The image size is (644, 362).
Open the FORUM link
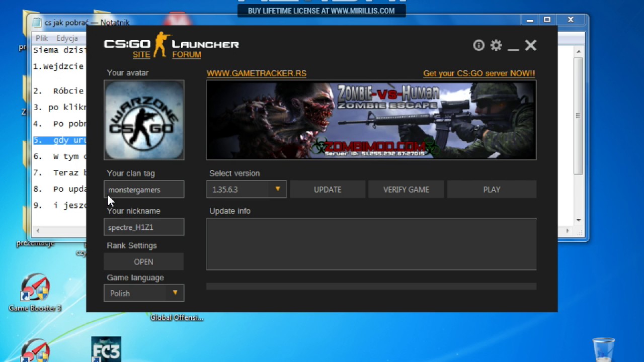coord(187,54)
